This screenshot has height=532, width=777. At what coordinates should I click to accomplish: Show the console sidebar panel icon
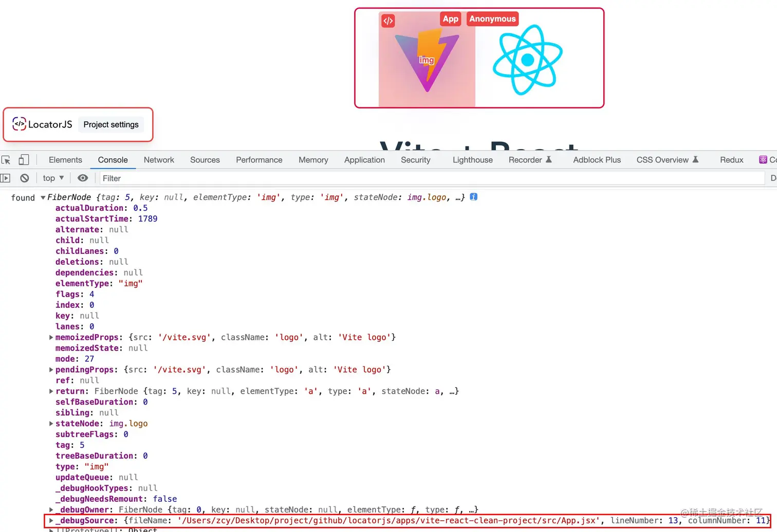6,178
